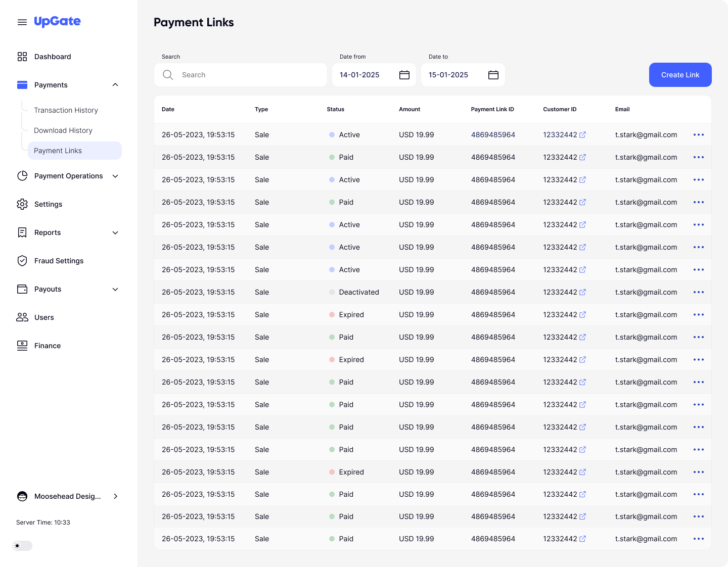Go to Download History page

click(63, 130)
